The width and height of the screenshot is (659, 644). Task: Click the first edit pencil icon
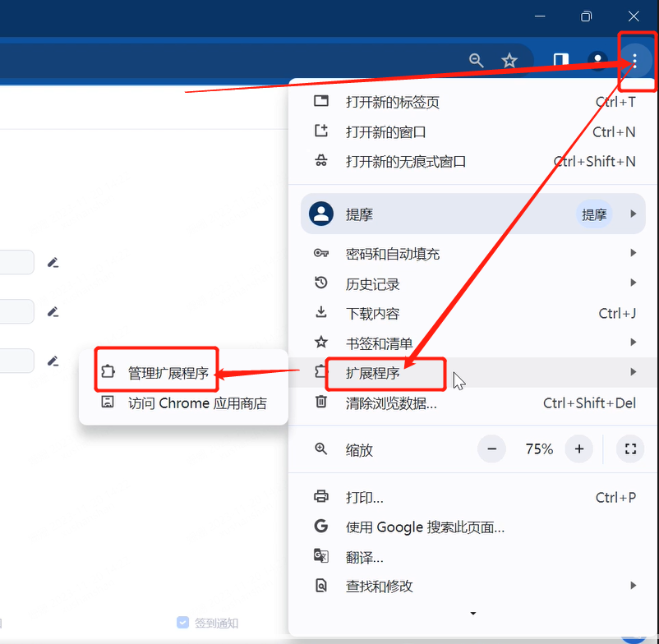tap(53, 263)
